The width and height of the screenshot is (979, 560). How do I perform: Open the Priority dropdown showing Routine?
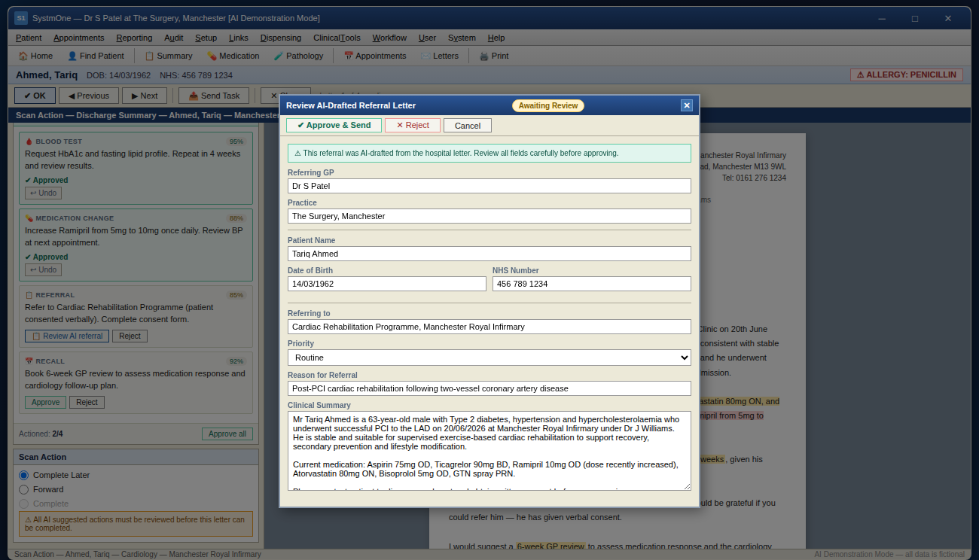point(489,358)
